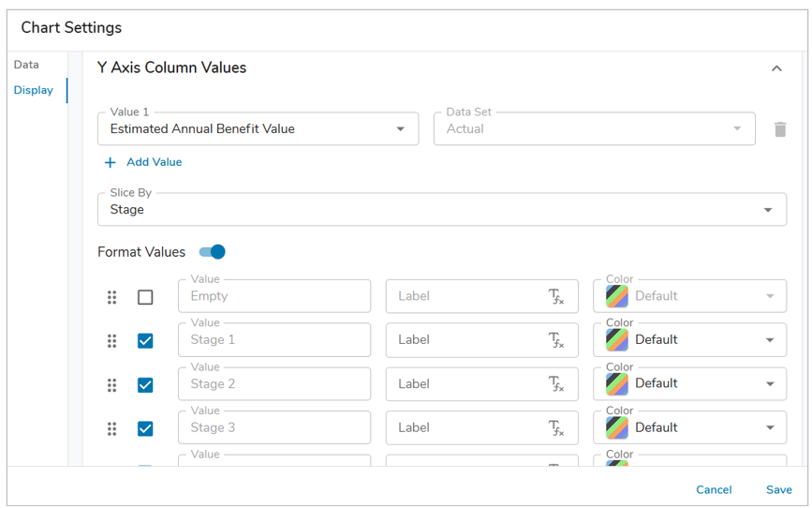
Task: Uncheck the Stage 2 checkbox
Action: (145, 384)
